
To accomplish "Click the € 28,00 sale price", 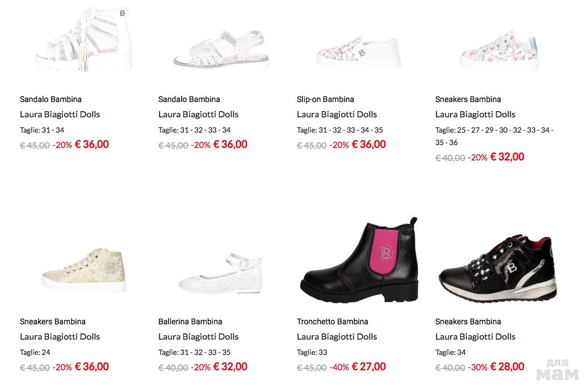I will [507, 366].
